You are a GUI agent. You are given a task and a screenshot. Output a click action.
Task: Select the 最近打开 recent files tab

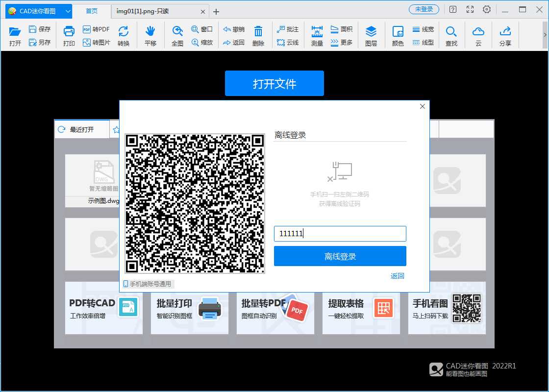coord(81,129)
